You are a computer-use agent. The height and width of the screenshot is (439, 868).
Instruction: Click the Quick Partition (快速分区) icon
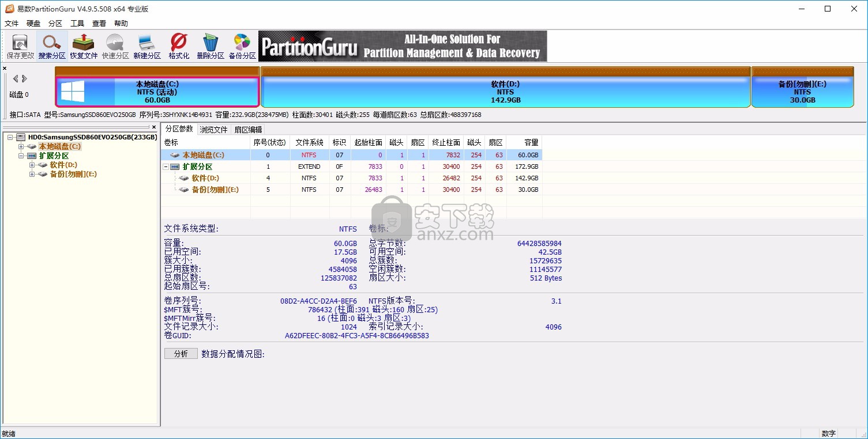click(x=115, y=46)
